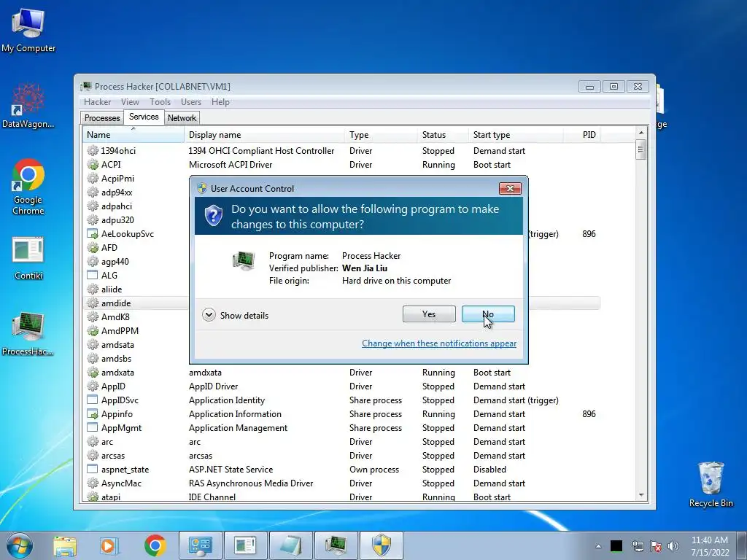Click No to deny the UAC prompt
747x560 pixels.
(488, 314)
